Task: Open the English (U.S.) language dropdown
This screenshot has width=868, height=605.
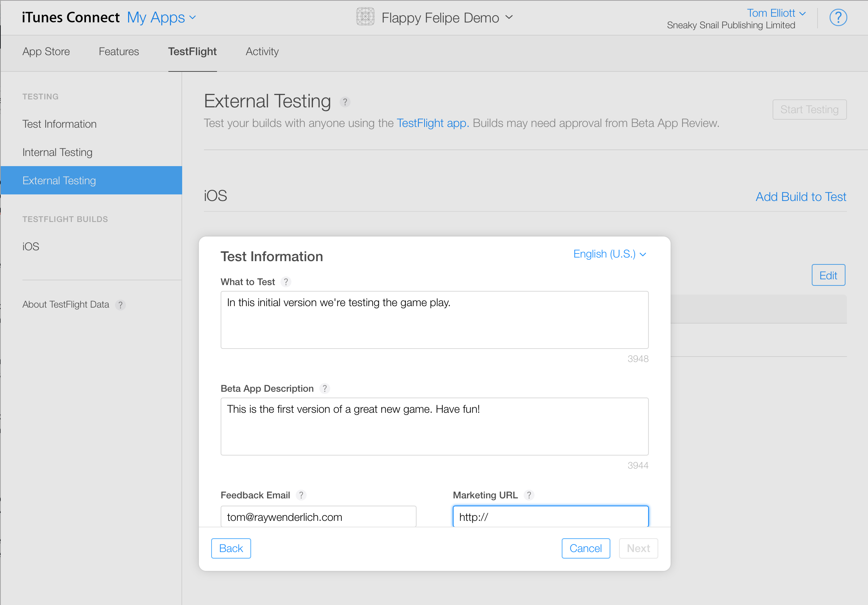Action: coord(609,254)
